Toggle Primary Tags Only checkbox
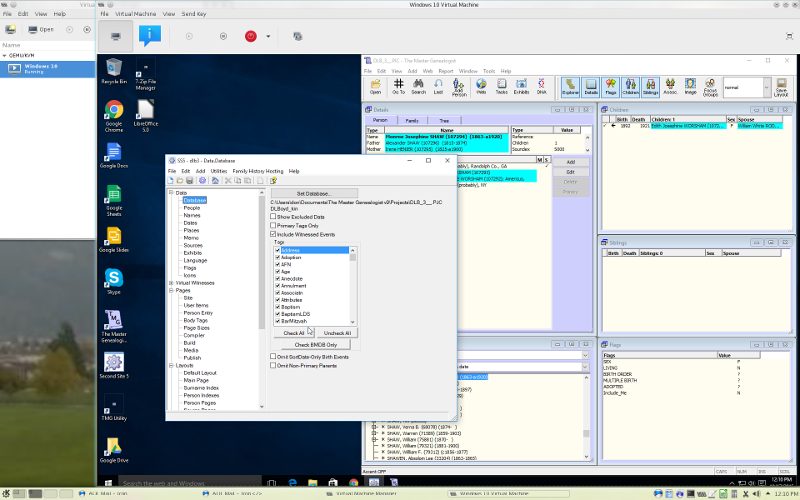This screenshot has width=800, height=500. (275, 225)
